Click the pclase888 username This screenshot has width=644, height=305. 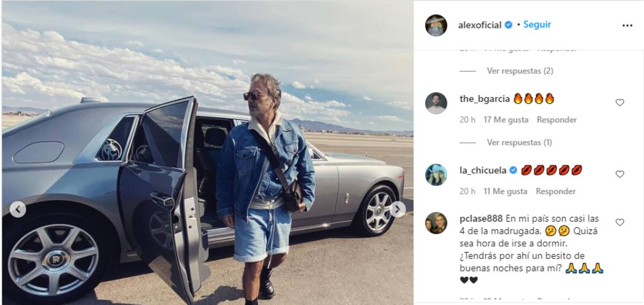coord(481,219)
